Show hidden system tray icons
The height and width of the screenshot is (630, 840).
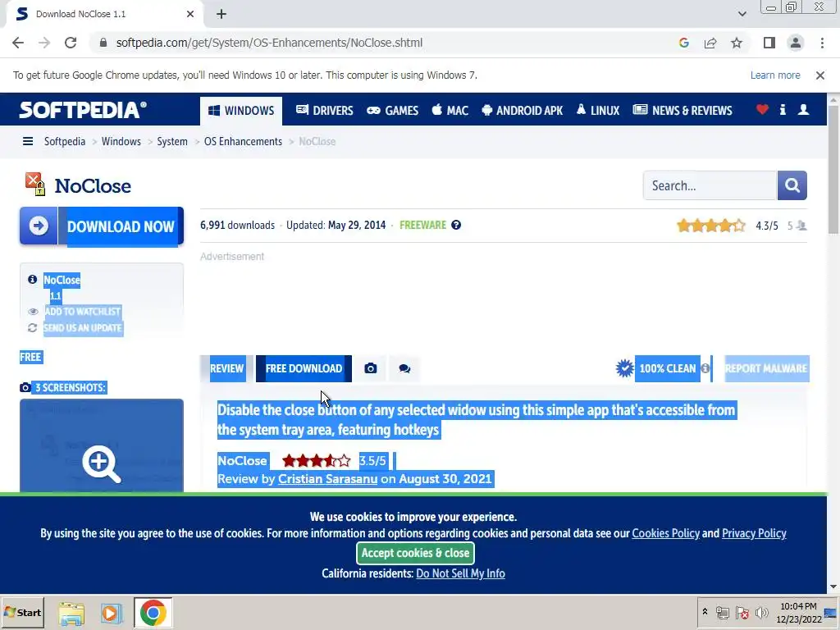705,612
